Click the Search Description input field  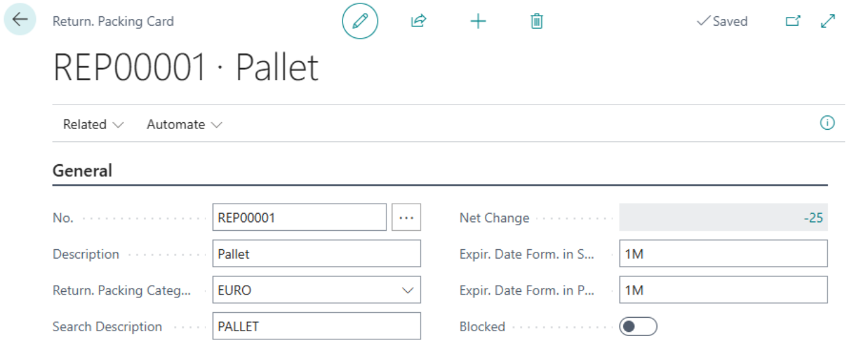316,326
